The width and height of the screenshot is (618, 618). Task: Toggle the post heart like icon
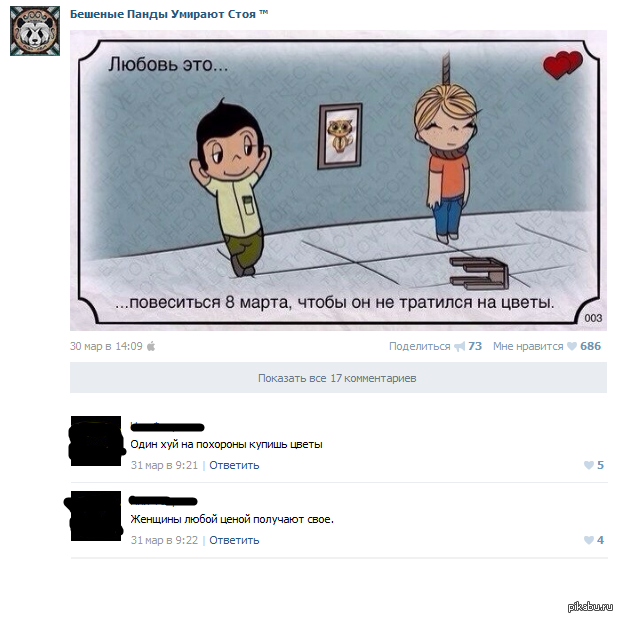[572, 346]
